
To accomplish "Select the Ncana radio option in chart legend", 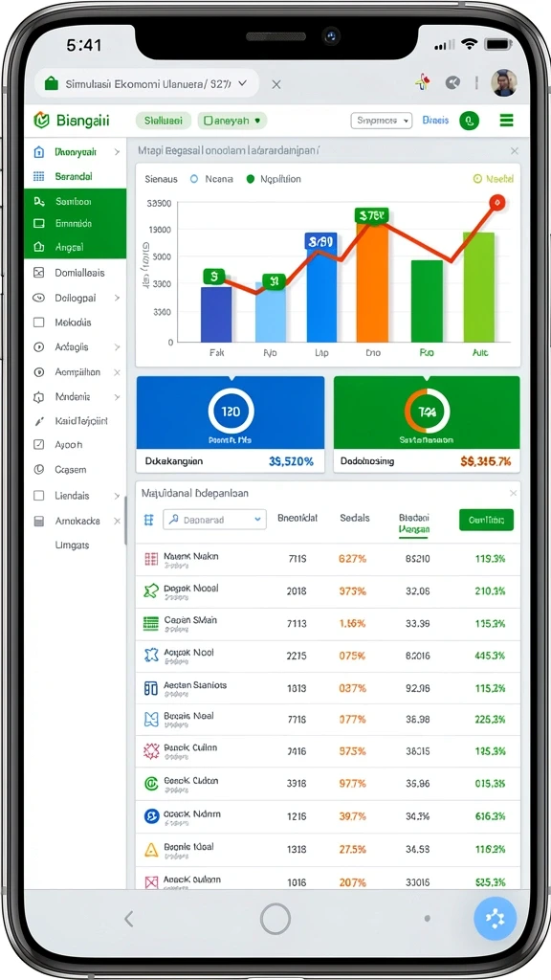I will pyautogui.click(x=193, y=179).
